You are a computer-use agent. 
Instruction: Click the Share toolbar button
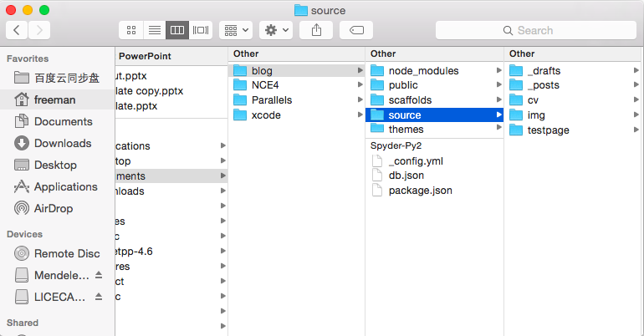click(x=316, y=30)
